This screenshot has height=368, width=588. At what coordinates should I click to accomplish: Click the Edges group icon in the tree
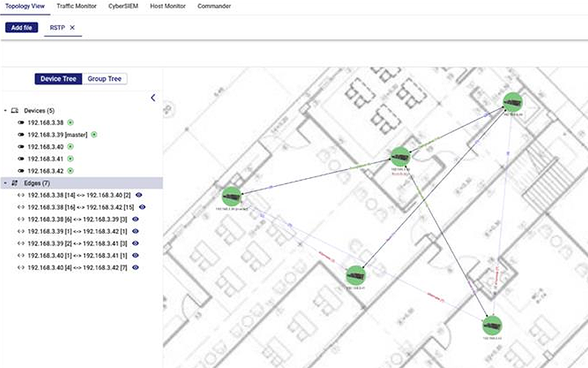tap(15, 183)
